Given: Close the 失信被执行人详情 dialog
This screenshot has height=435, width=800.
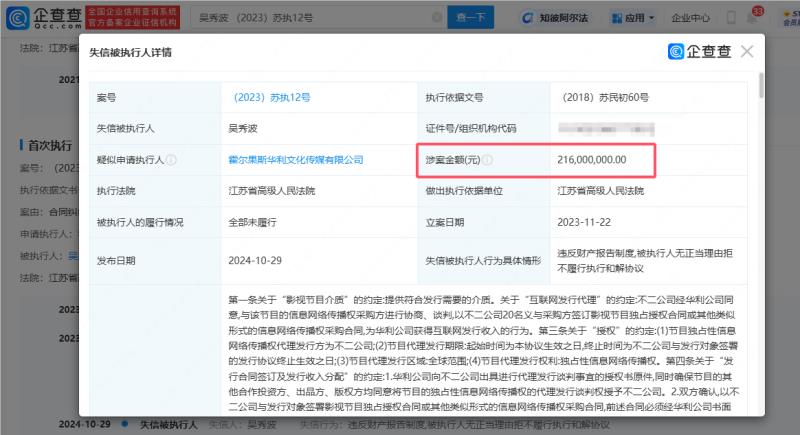Looking at the screenshot, I should point(747,52).
